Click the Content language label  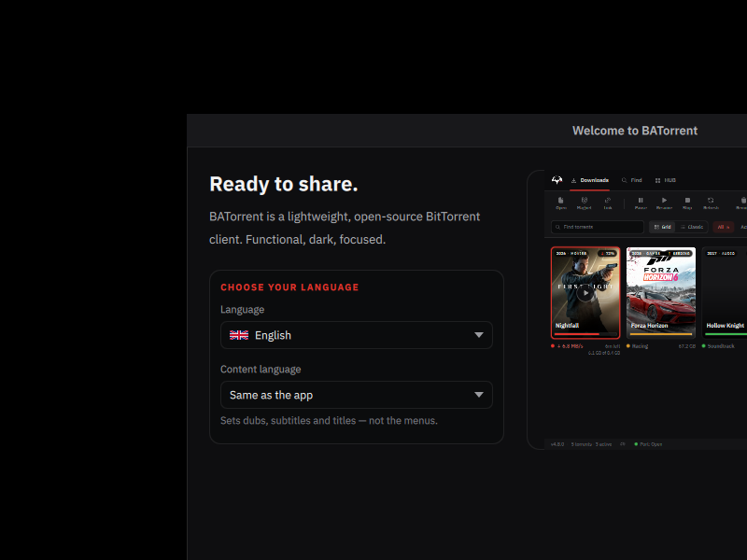coord(261,370)
